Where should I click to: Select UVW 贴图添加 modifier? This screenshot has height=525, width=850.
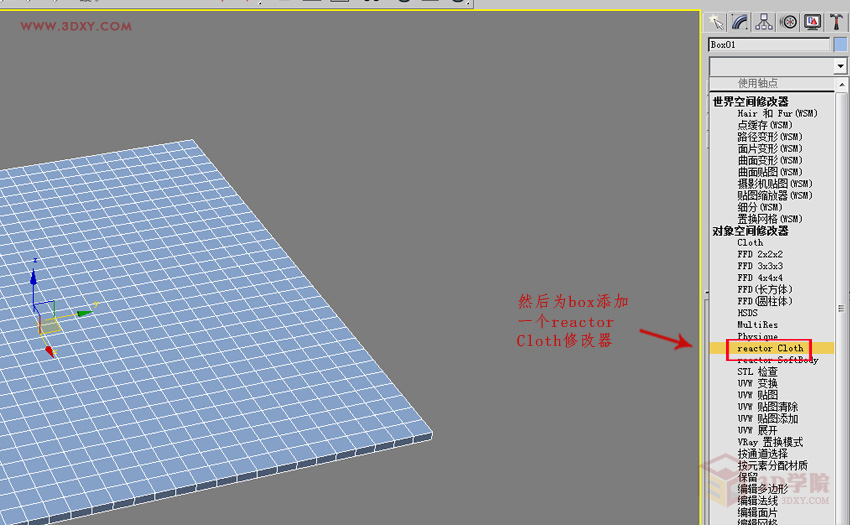pos(767,419)
